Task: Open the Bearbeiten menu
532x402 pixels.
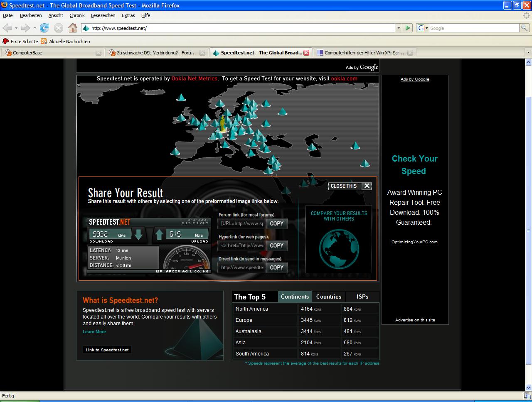Action: pyautogui.click(x=31, y=15)
